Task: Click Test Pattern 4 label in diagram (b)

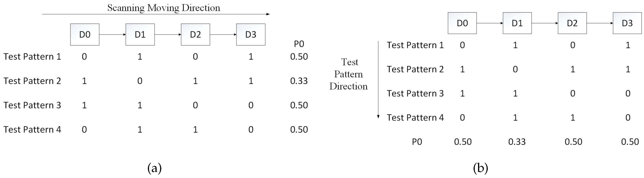Action: 415,117
